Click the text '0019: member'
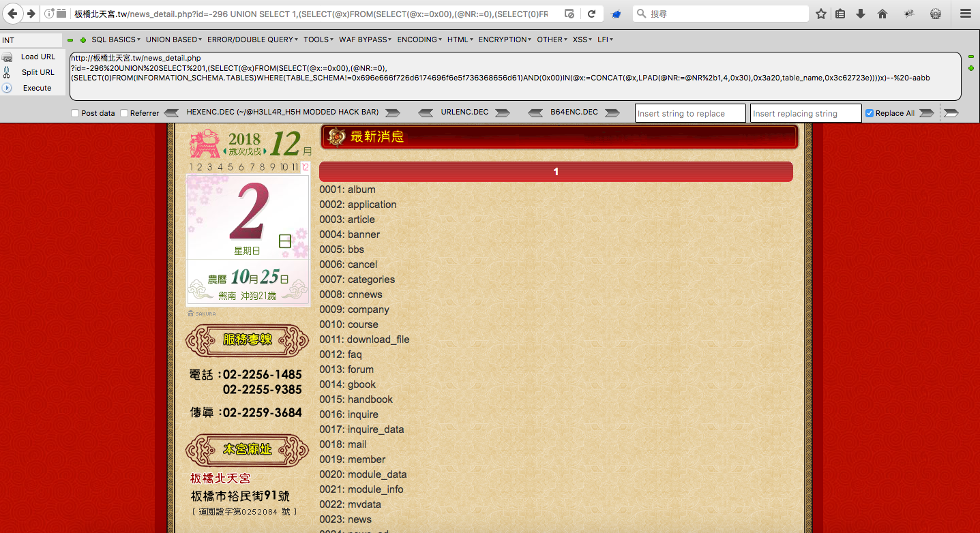Screen dimensions: 980x533 pos(353,459)
